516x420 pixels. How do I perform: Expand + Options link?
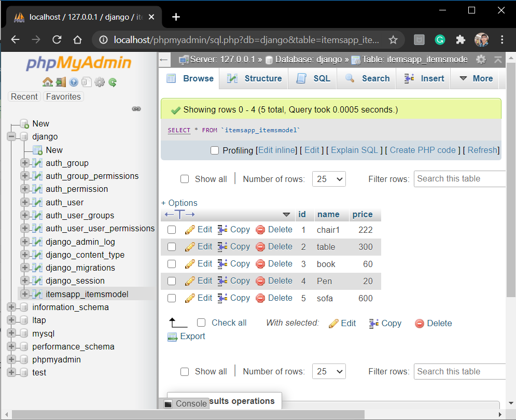click(x=179, y=203)
